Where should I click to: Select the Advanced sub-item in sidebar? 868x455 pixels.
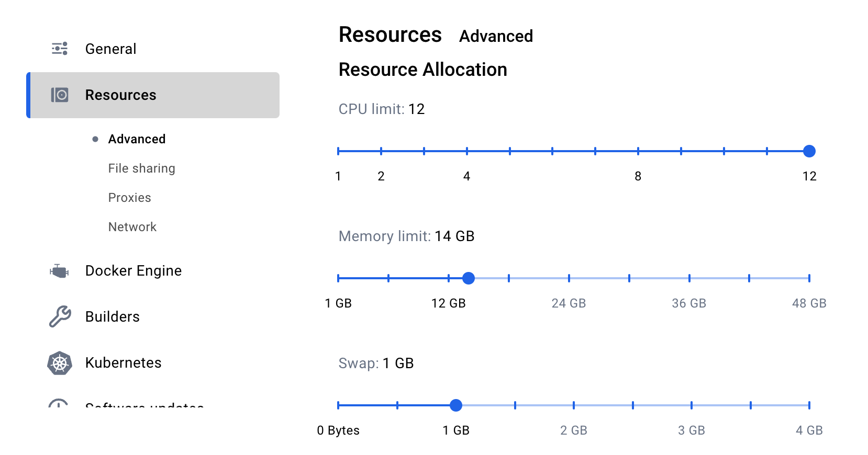click(x=137, y=139)
